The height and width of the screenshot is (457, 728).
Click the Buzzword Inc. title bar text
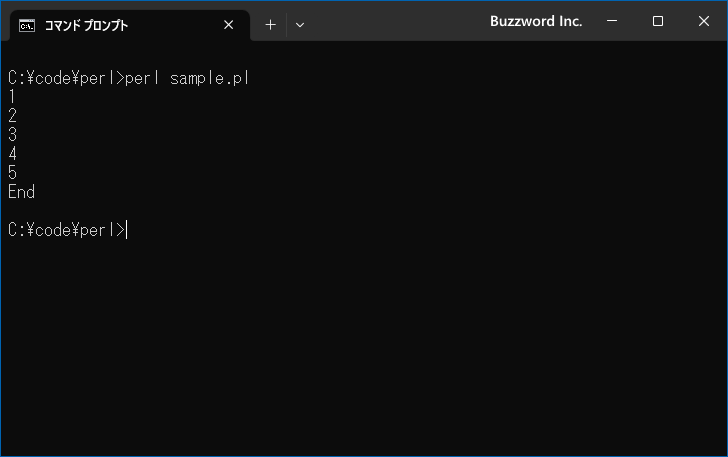[x=536, y=21]
